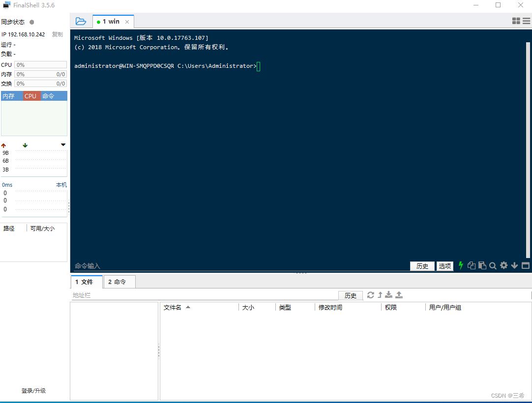This screenshot has width=532, height=403.
Task: Open the 历史 dropdown in terminal bar
Action: pos(422,265)
